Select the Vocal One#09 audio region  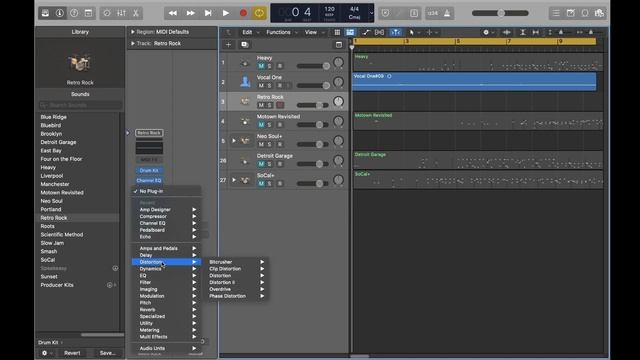pos(474,81)
